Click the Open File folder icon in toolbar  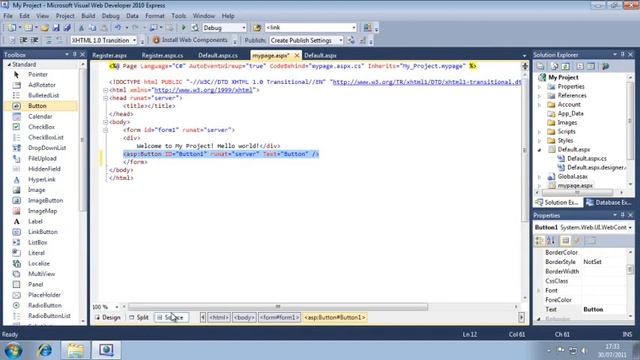(44, 28)
